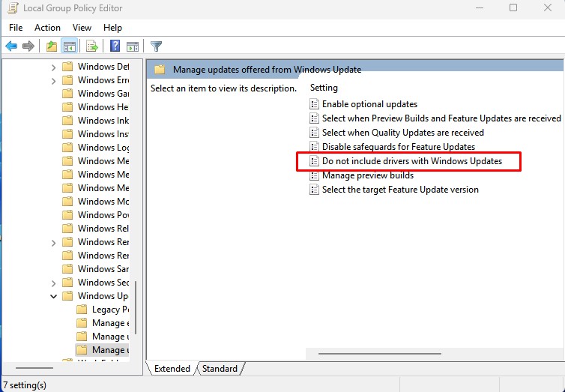This screenshot has height=392, width=565.
Task: Click the console tree vertical scrollbar thumb
Action: [136, 307]
